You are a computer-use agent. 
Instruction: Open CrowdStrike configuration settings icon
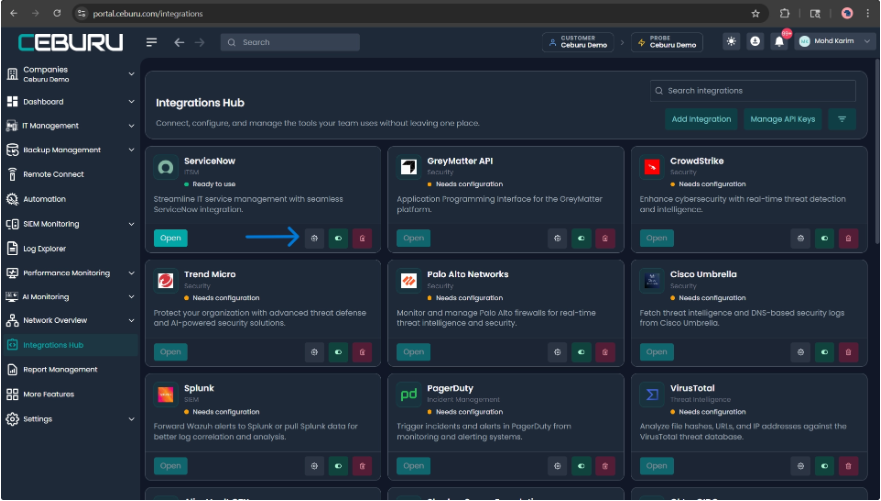(x=801, y=238)
